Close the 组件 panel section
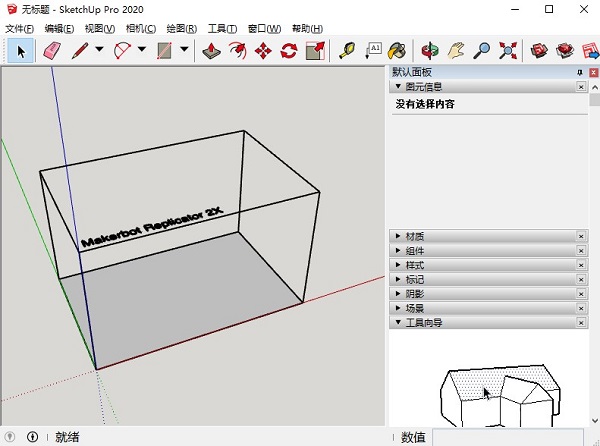600x446 pixels. pyautogui.click(x=581, y=251)
